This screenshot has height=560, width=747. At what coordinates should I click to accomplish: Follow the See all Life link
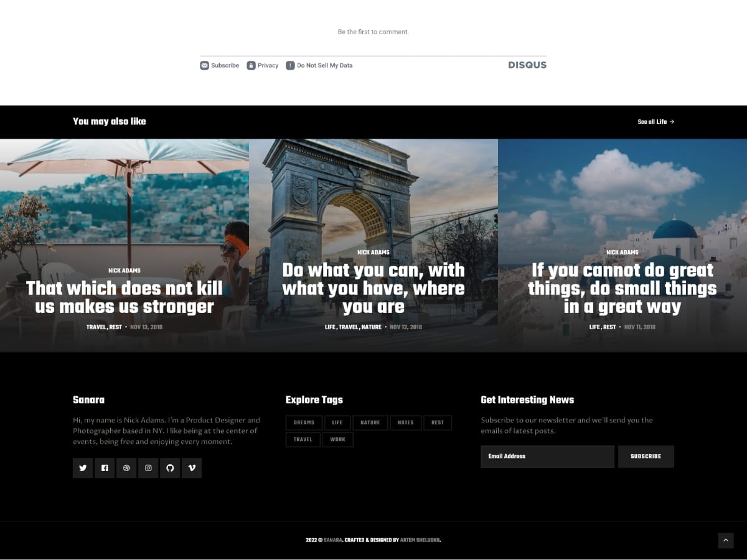click(x=655, y=122)
